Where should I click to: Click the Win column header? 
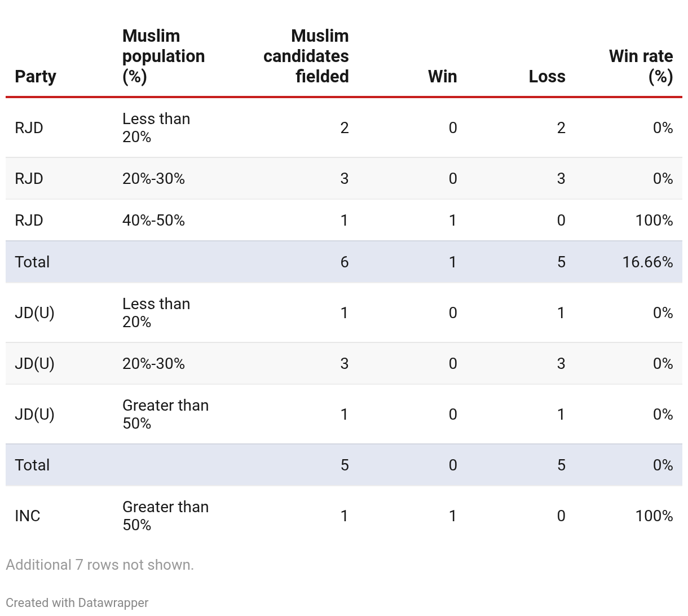442,76
